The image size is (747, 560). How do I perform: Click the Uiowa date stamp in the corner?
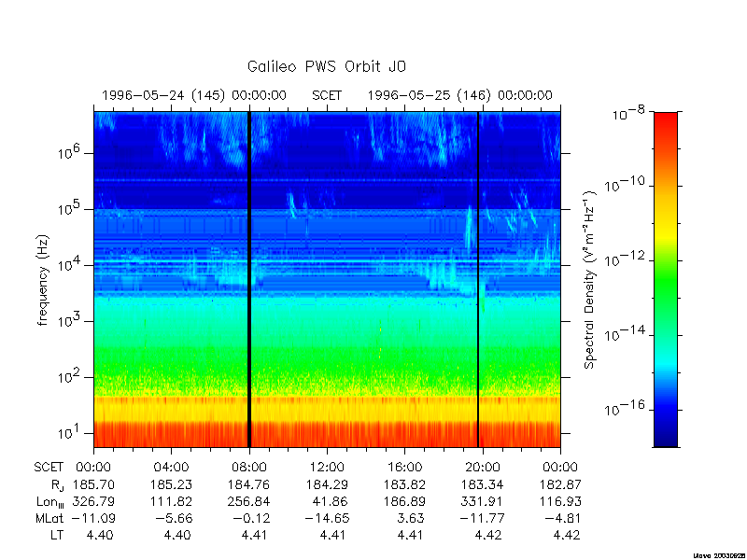click(719, 555)
